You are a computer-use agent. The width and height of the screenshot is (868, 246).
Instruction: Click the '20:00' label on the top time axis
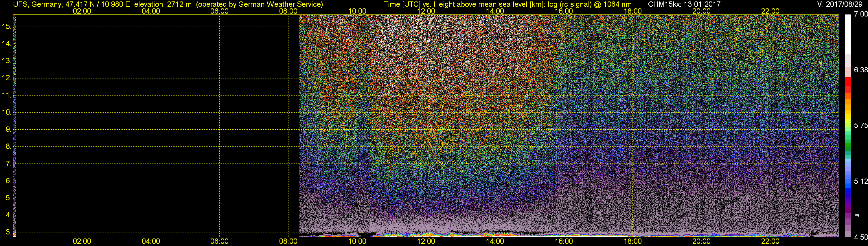pyautogui.click(x=701, y=11)
